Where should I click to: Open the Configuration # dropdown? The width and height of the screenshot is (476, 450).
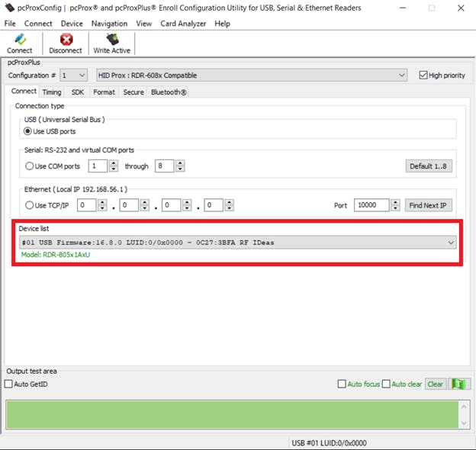coord(74,76)
